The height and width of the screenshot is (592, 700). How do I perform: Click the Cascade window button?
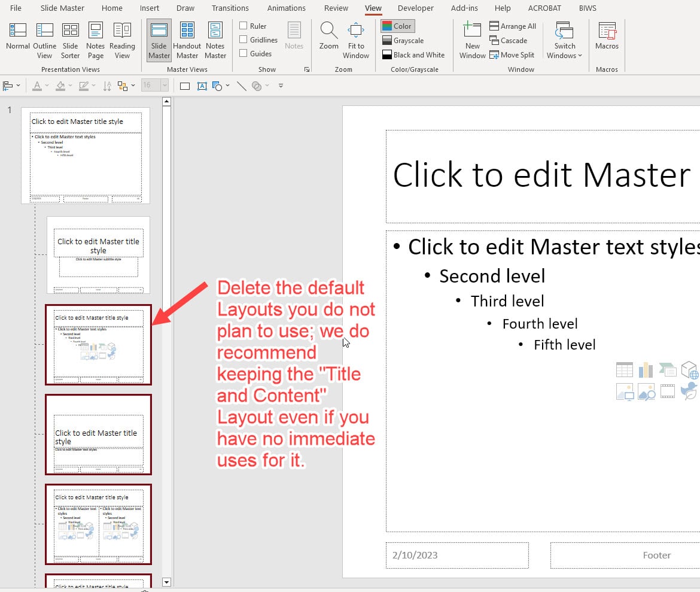[x=510, y=41]
